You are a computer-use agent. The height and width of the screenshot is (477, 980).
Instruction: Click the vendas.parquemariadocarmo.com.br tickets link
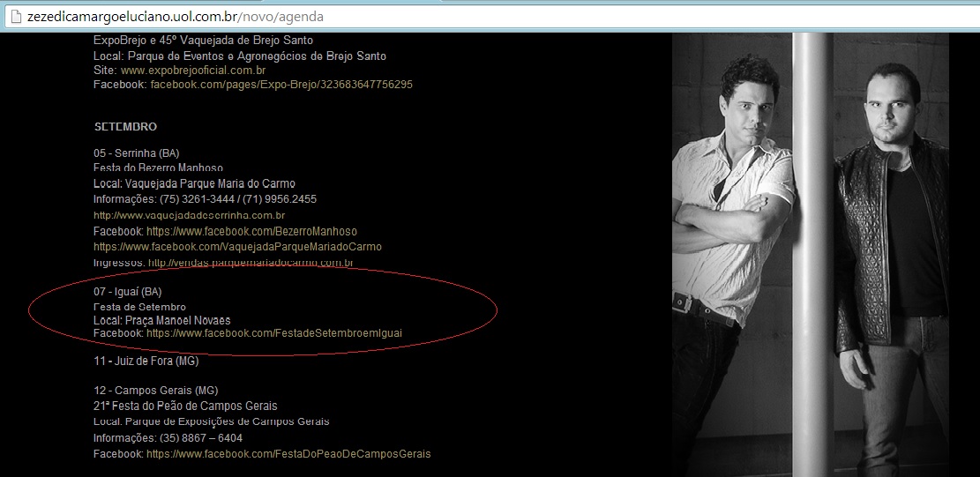(251, 263)
